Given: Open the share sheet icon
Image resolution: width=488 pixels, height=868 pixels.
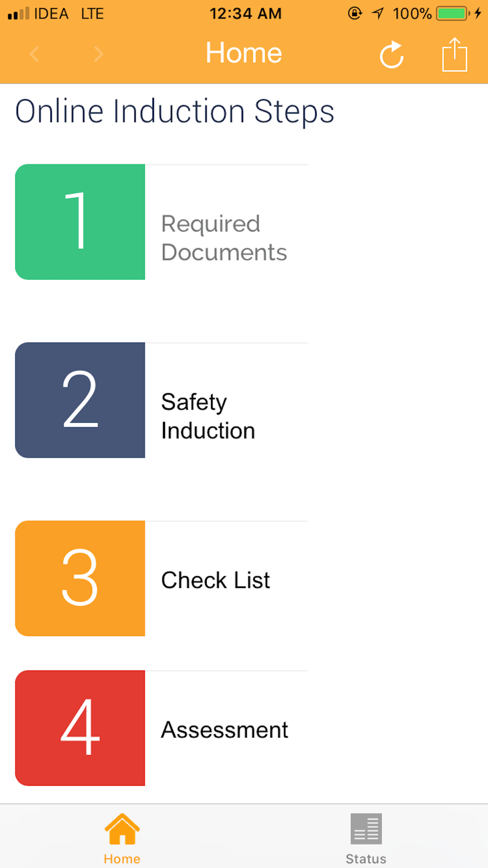Looking at the screenshot, I should click(455, 55).
